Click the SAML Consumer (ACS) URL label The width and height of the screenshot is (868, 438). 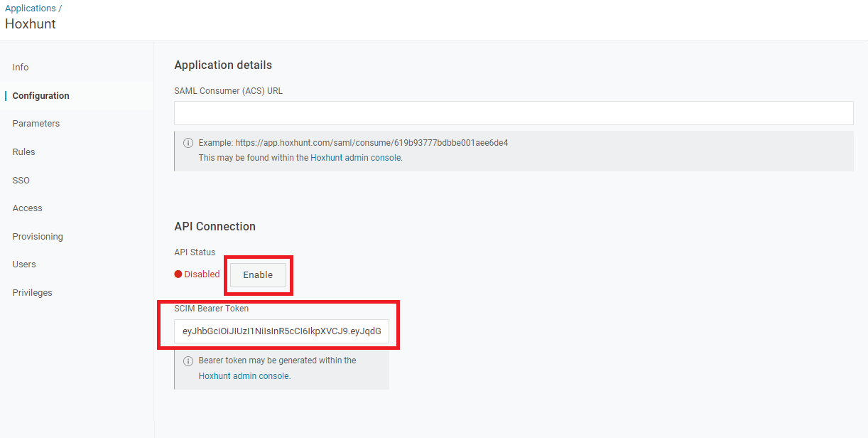(x=229, y=91)
